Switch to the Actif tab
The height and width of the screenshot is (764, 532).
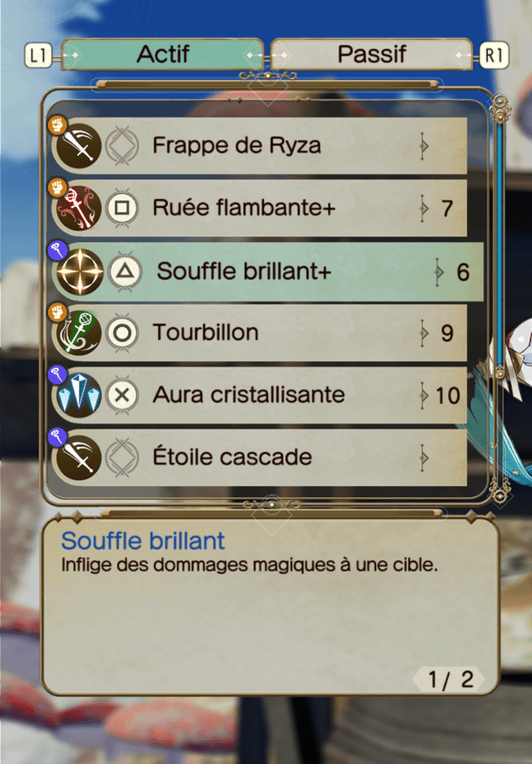(x=163, y=54)
